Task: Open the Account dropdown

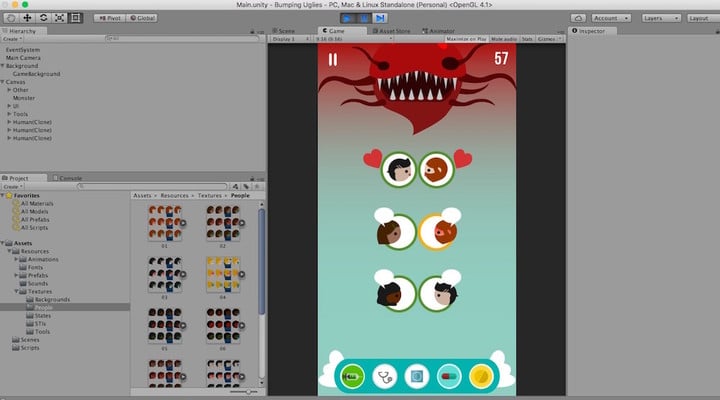Action: click(x=611, y=18)
